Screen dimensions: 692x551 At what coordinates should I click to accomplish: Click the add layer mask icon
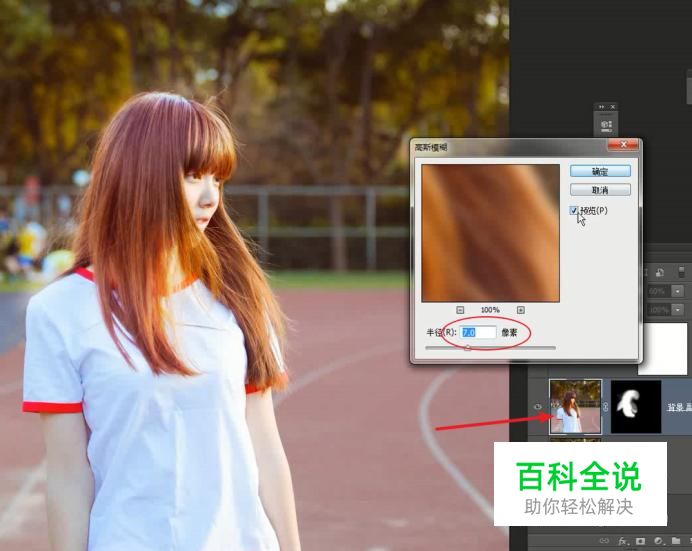(x=640, y=541)
